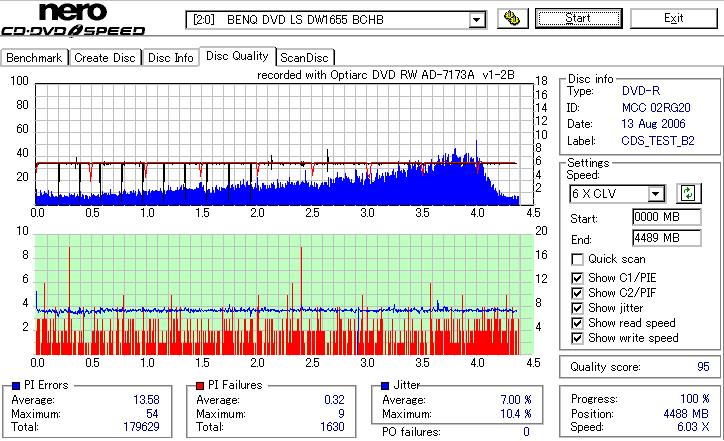Toggle the Quick scan checkbox
Viewport: 724px width, 441px height.
pyautogui.click(x=577, y=259)
